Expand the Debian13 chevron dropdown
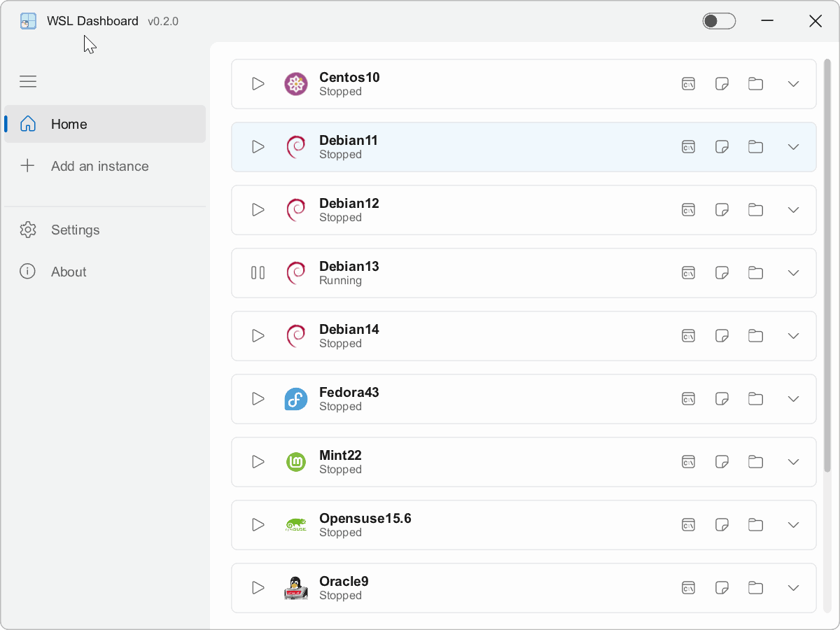Image resolution: width=840 pixels, height=630 pixels. click(x=793, y=273)
